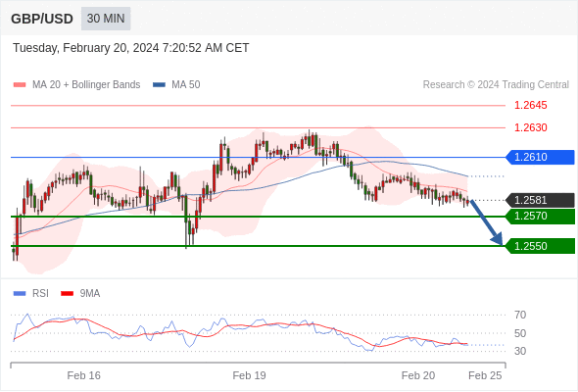Click the 9MA red legend swatch

coord(67,294)
